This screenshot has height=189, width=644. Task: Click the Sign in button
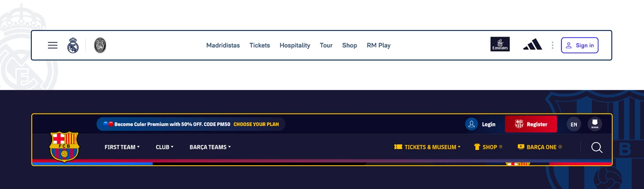[x=580, y=45]
